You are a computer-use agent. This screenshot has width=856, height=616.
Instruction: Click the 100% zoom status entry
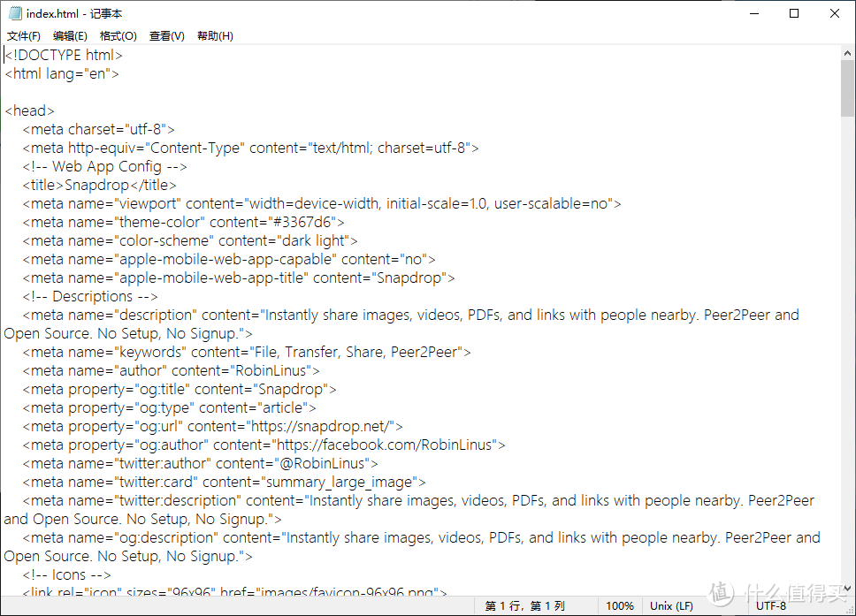[620, 605]
